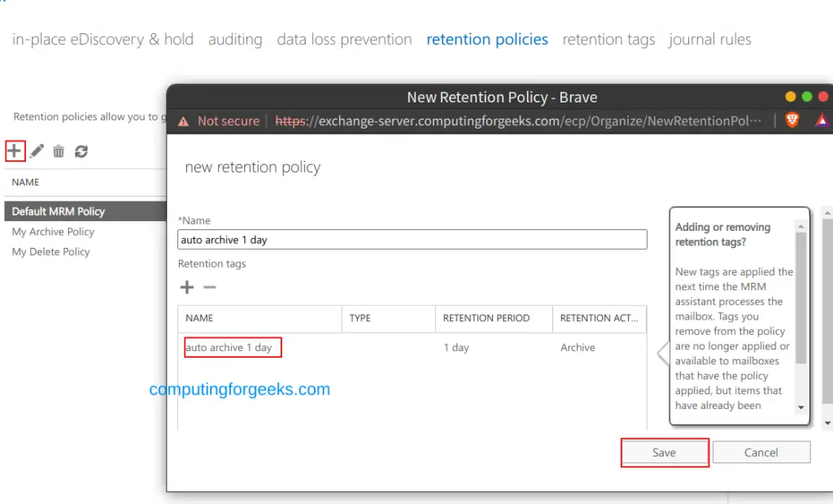Sort the policy list by NAME header
833x504 pixels.
25,182
